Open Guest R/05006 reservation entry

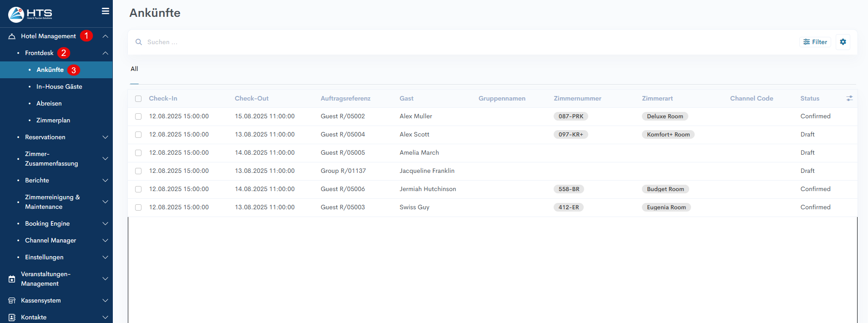[x=343, y=189]
